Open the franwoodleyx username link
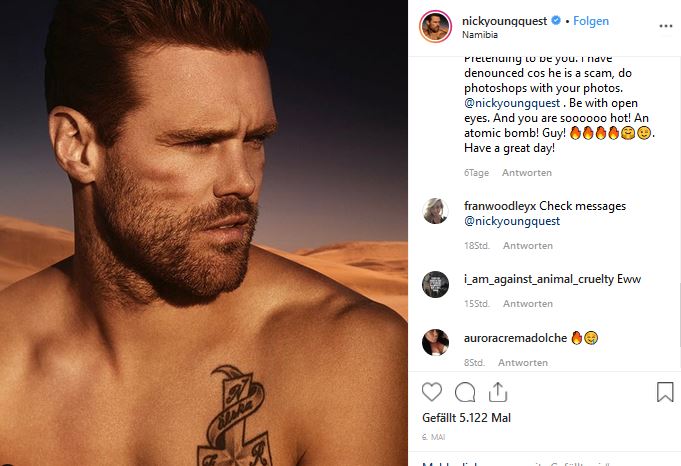 coord(507,206)
